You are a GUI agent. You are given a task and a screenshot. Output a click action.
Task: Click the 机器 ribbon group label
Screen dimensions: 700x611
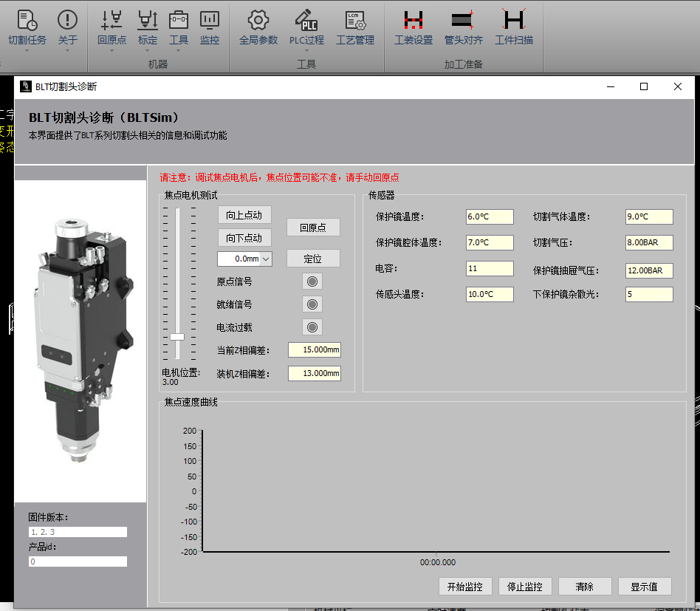pos(158,64)
